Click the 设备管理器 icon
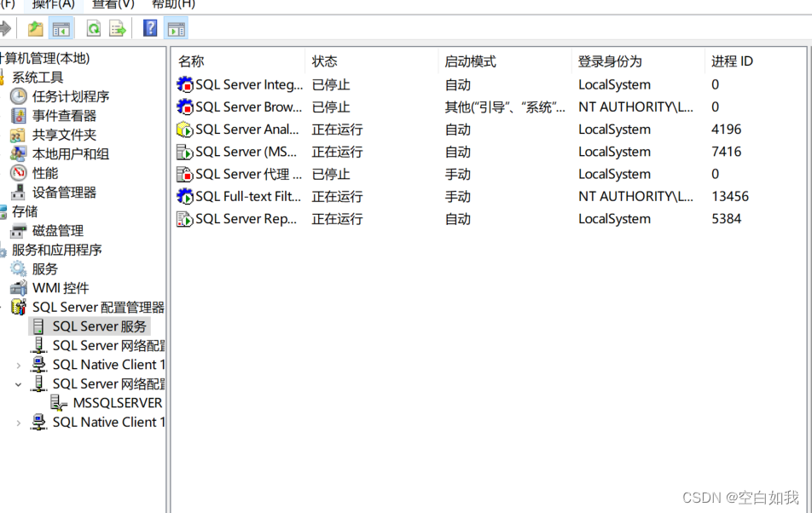Screen dimensions: 812x513 click(18, 193)
